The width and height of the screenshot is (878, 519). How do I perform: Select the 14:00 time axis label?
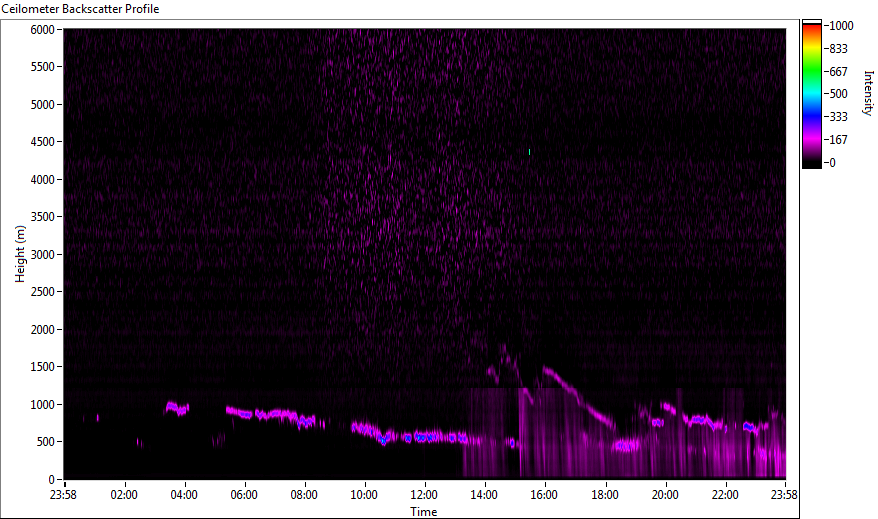[484, 495]
